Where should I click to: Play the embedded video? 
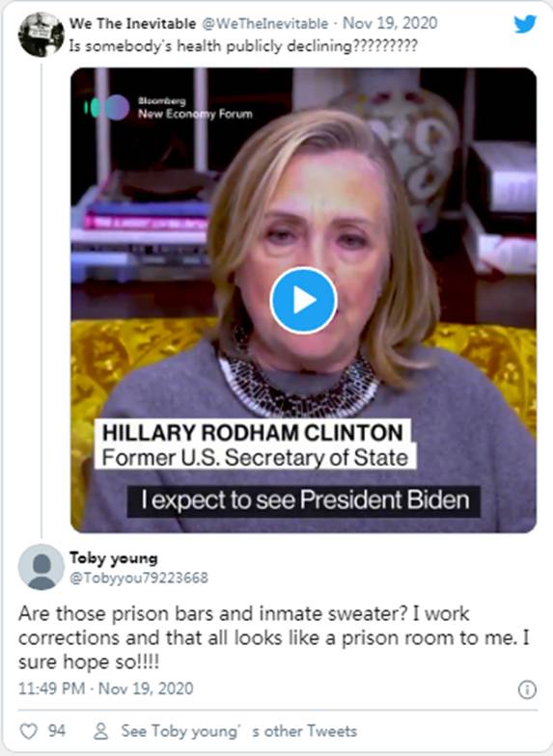coord(303,301)
